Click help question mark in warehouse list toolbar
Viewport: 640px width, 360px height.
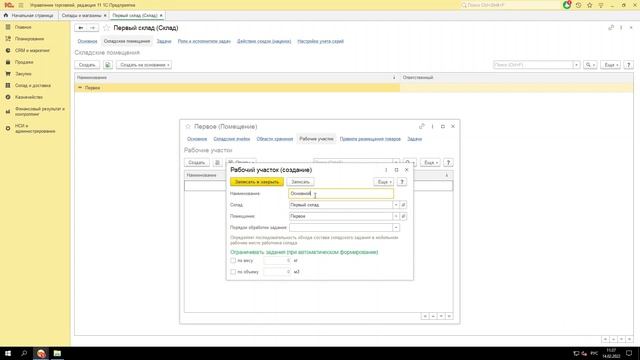(x=629, y=65)
